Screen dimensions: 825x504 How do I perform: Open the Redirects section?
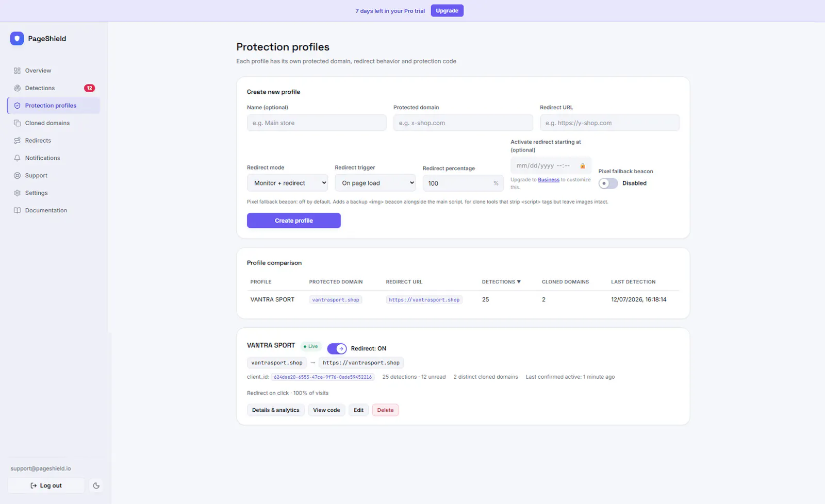coord(54,141)
